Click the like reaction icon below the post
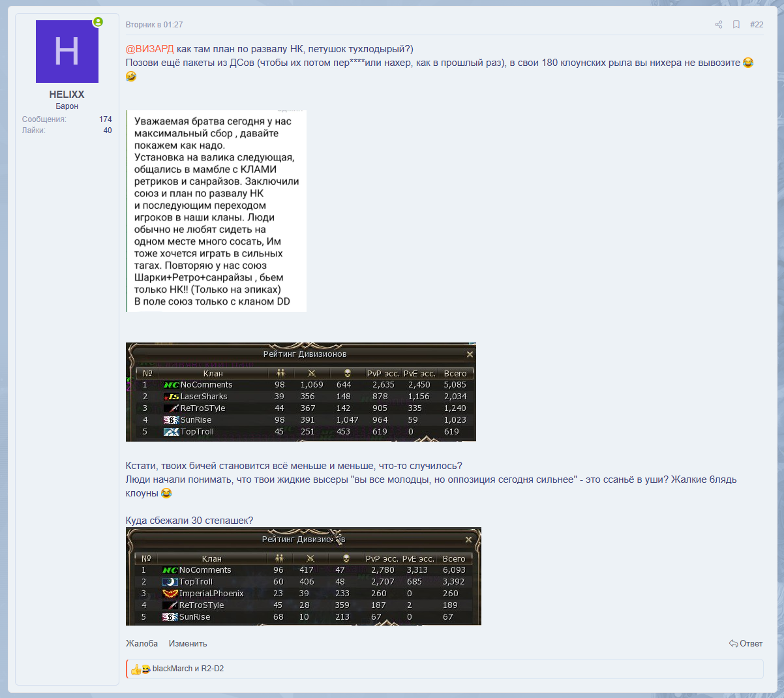The image size is (784, 698). pos(136,669)
